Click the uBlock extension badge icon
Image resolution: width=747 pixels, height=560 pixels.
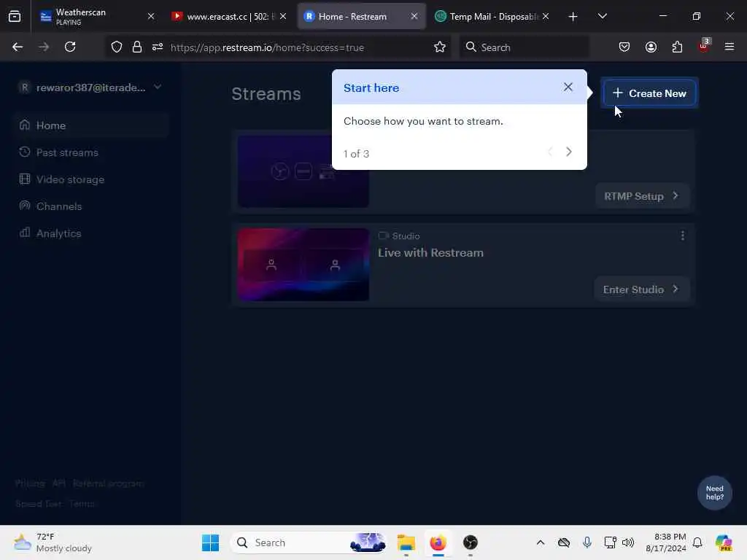point(704,46)
